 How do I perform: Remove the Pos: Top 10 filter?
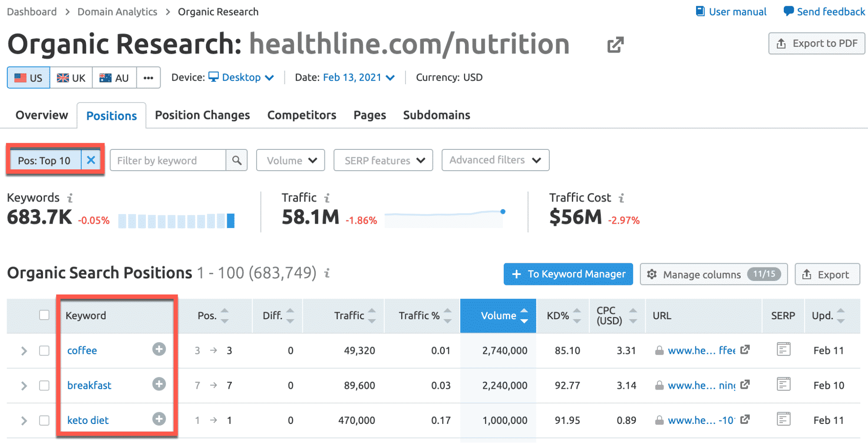click(91, 160)
